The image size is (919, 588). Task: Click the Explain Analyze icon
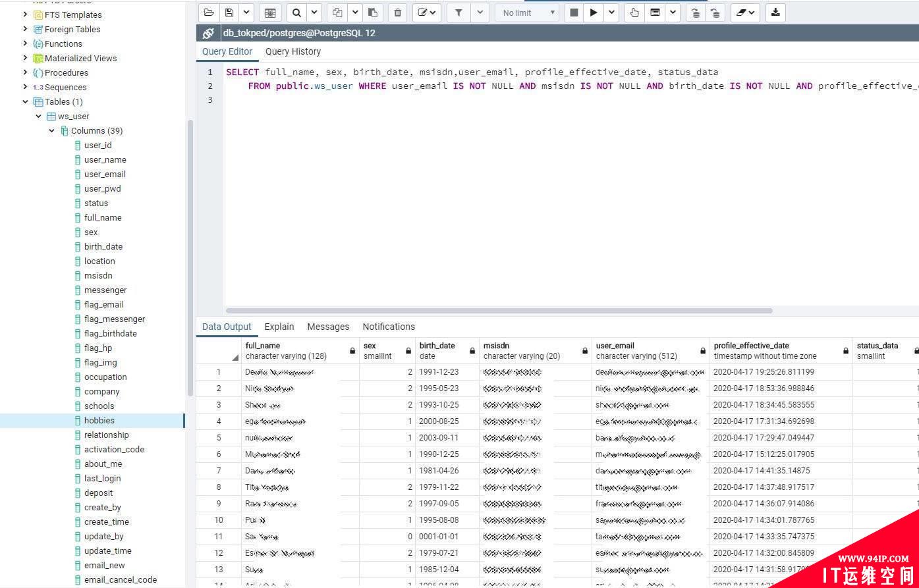[655, 13]
